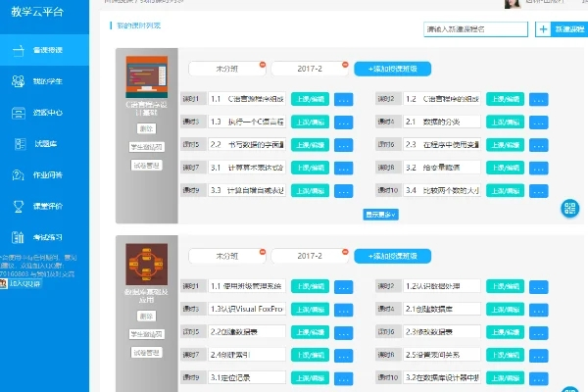Remove the 2017-2 class tag in the C language course
This screenshot has height=392, width=588.
click(x=345, y=65)
